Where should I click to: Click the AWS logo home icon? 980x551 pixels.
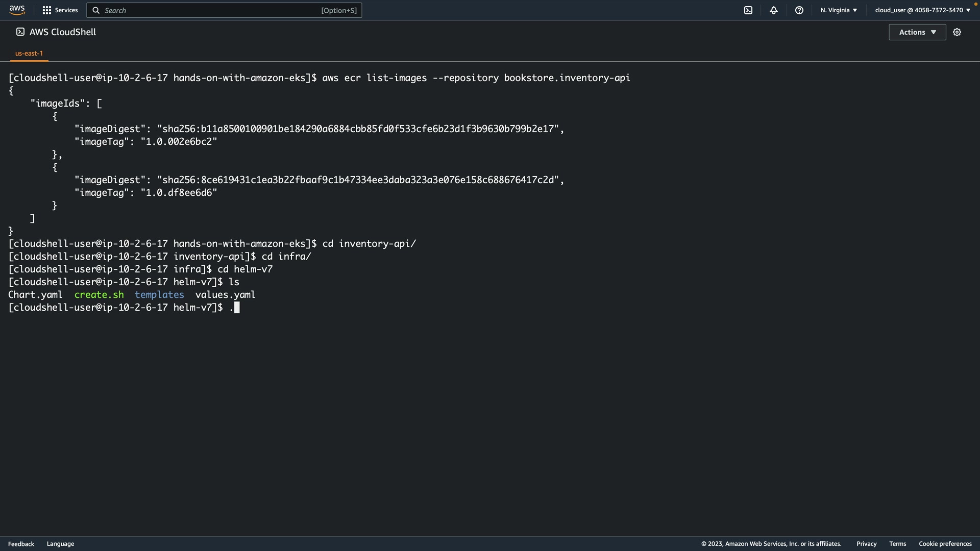click(17, 10)
